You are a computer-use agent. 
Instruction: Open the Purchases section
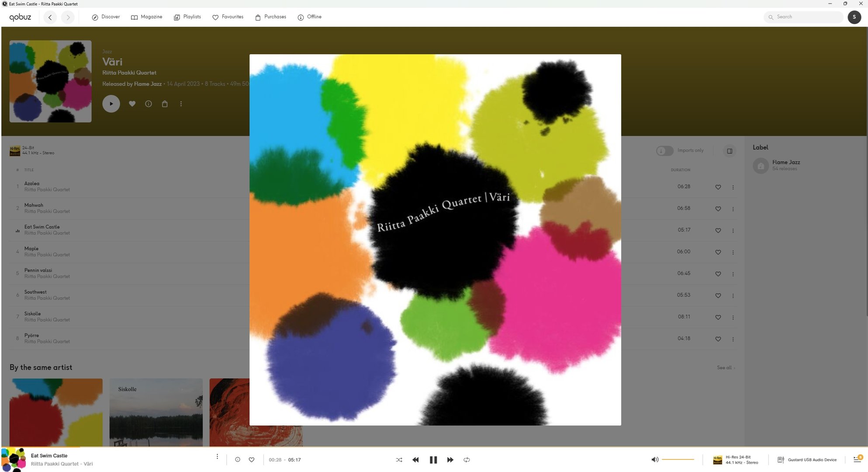pos(270,17)
